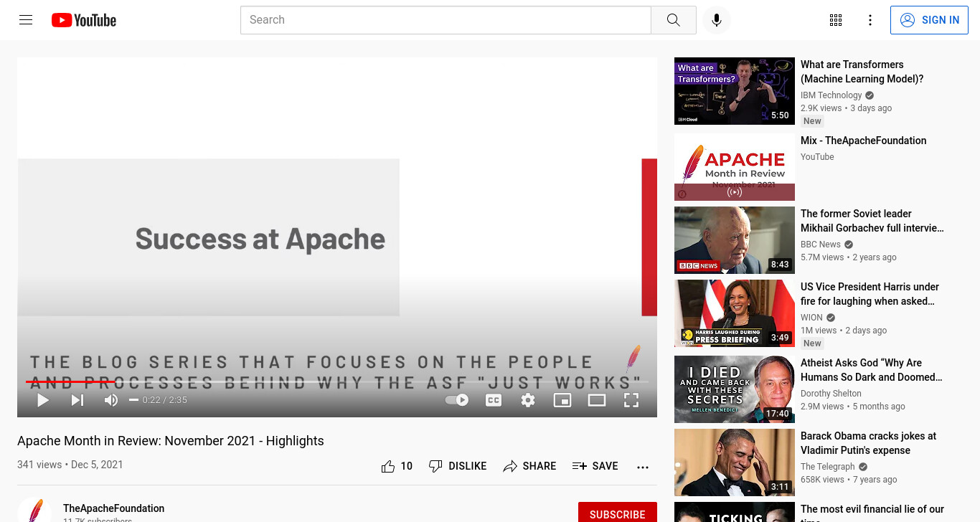Share the video
The width and height of the screenshot is (980, 522).
coord(529,466)
